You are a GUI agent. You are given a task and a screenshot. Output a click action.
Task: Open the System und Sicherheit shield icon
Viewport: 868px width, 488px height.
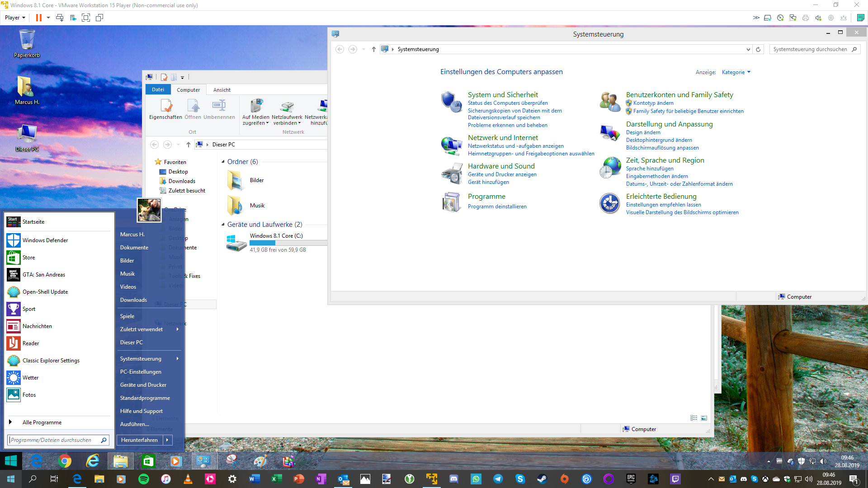[x=451, y=102]
